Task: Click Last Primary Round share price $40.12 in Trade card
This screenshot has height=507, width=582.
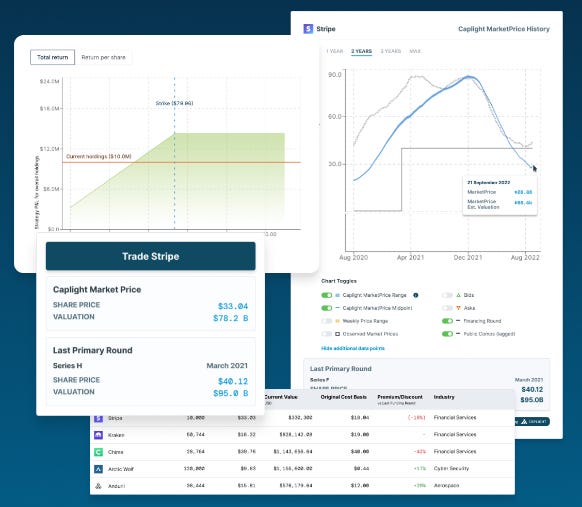Action: click(x=233, y=381)
